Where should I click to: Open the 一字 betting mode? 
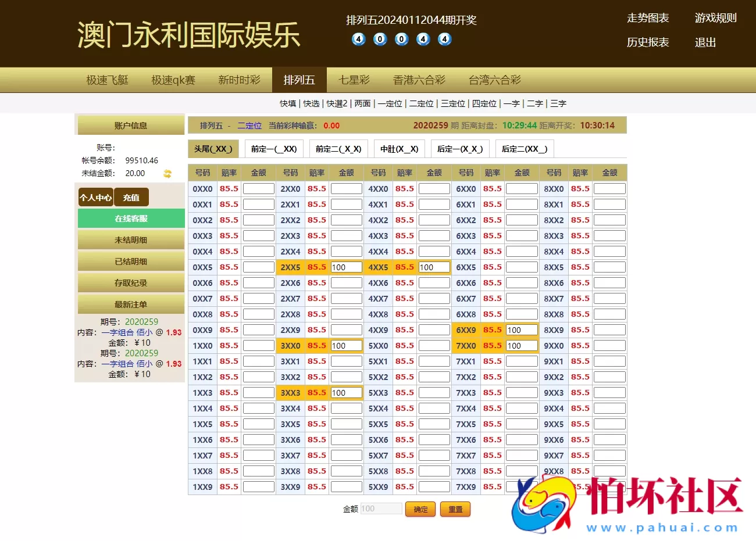point(512,103)
